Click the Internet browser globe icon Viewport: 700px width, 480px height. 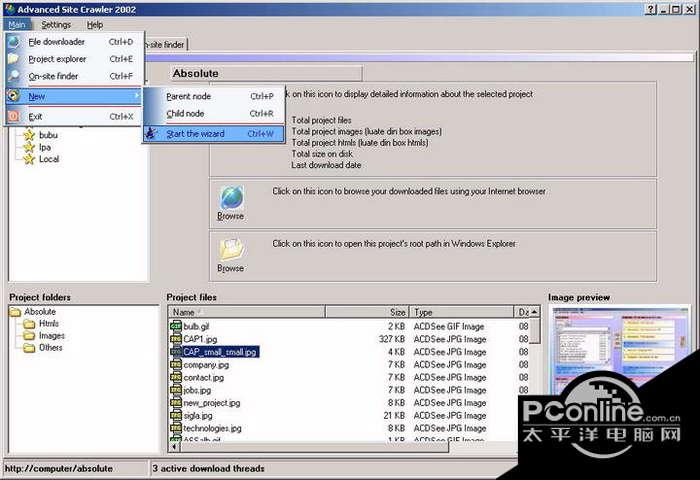pyautogui.click(x=232, y=197)
